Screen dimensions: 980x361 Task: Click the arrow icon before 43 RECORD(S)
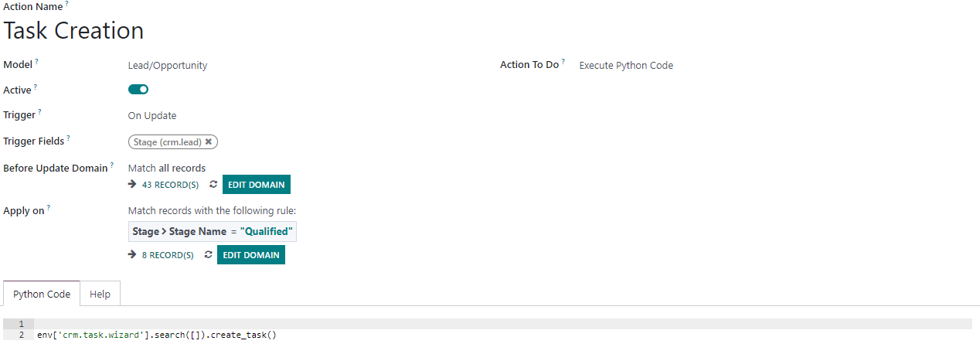(x=132, y=185)
